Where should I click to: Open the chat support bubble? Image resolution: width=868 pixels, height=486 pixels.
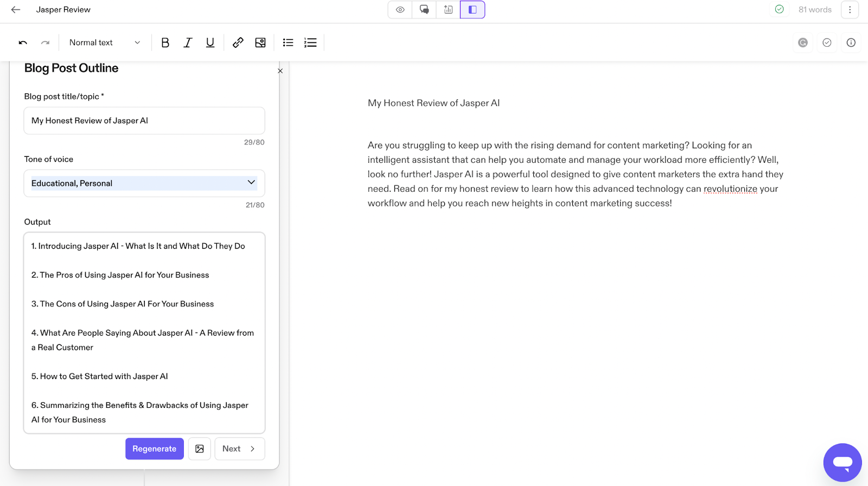843,463
